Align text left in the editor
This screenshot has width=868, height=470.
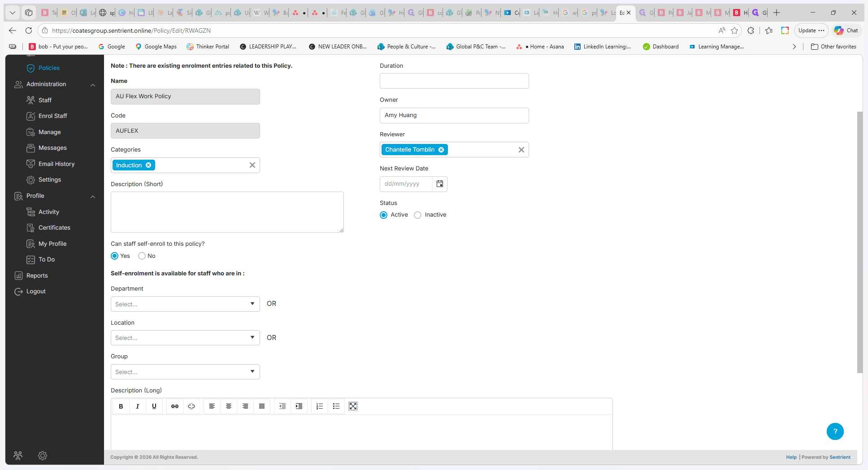coord(212,406)
